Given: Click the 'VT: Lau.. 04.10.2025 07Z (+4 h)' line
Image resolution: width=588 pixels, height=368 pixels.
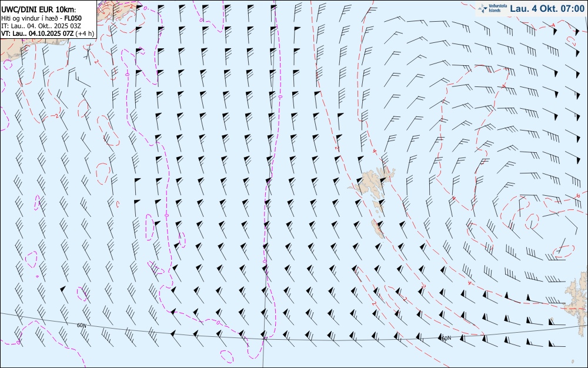Looking at the screenshot, I should click(x=48, y=34).
